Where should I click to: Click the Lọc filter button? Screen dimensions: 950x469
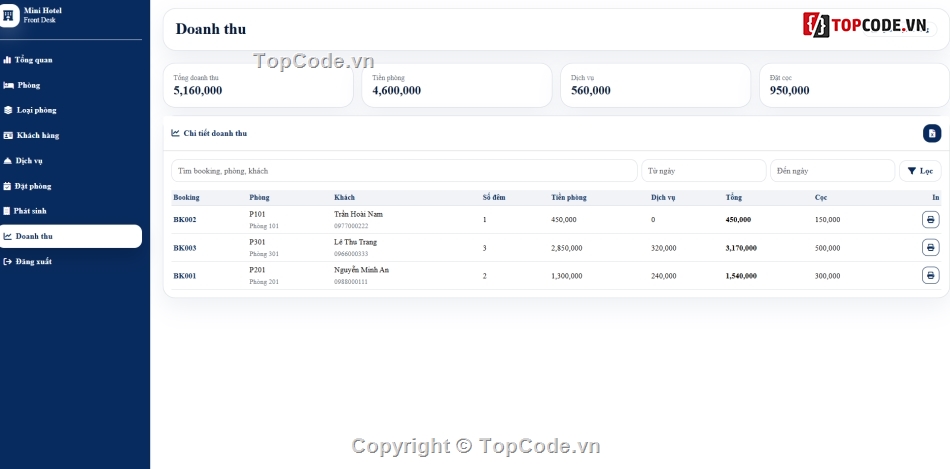click(920, 171)
